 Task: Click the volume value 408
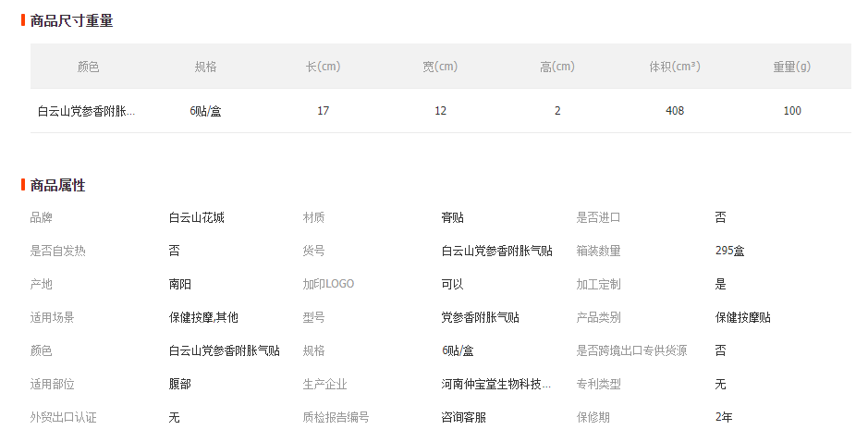click(x=675, y=111)
